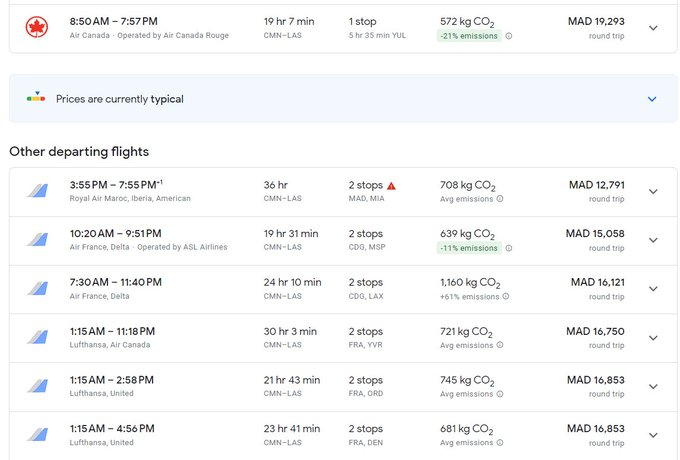Click the colored price insights icon
The image size is (680, 460).
pyautogui.click(x=36, y=98)
